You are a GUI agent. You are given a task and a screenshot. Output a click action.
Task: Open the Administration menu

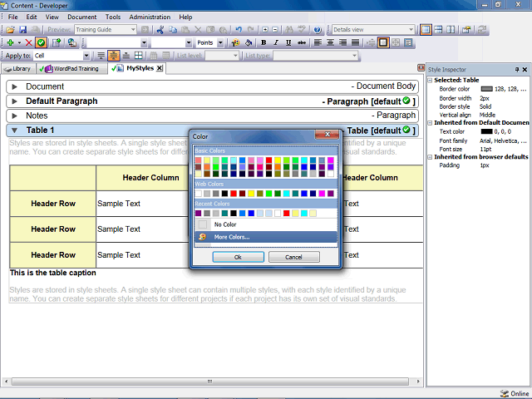pos(150,17)
